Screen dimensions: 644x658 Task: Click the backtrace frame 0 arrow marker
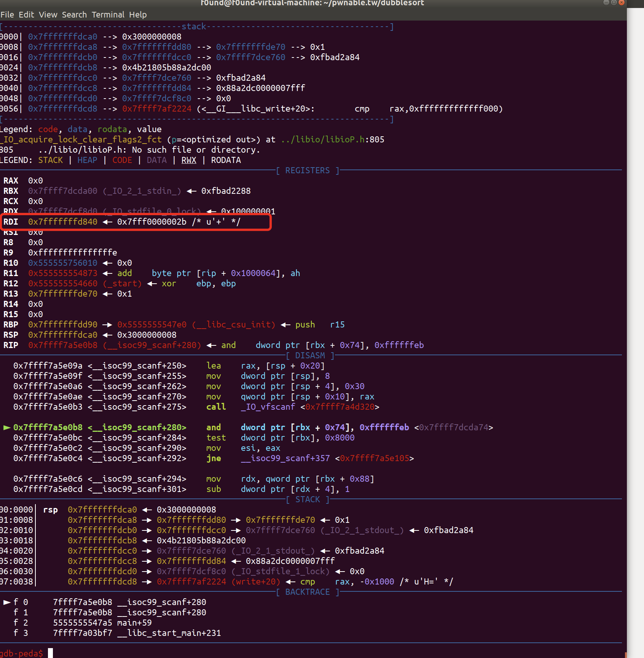click(x=7, y=602)
